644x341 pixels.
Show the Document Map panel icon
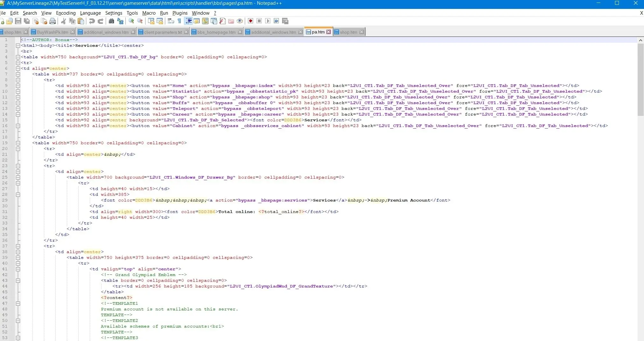pyautogui.click(x=205, y=21)
